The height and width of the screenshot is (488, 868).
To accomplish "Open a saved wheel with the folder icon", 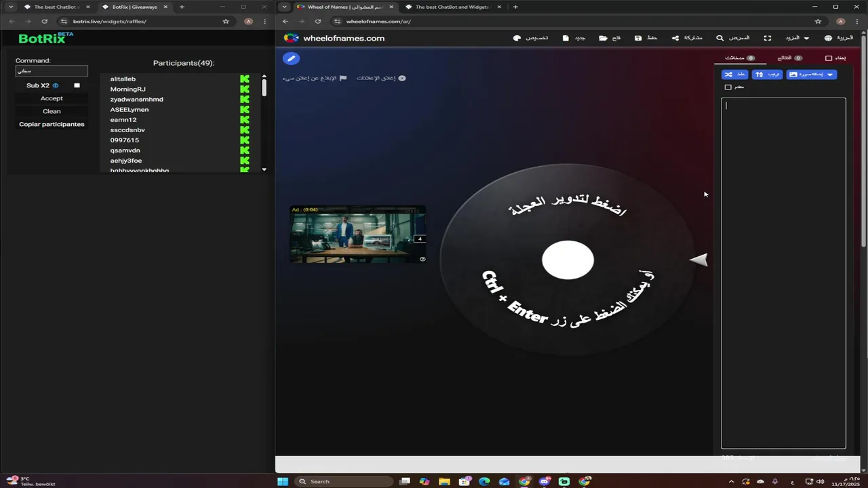I will (610, 38).
